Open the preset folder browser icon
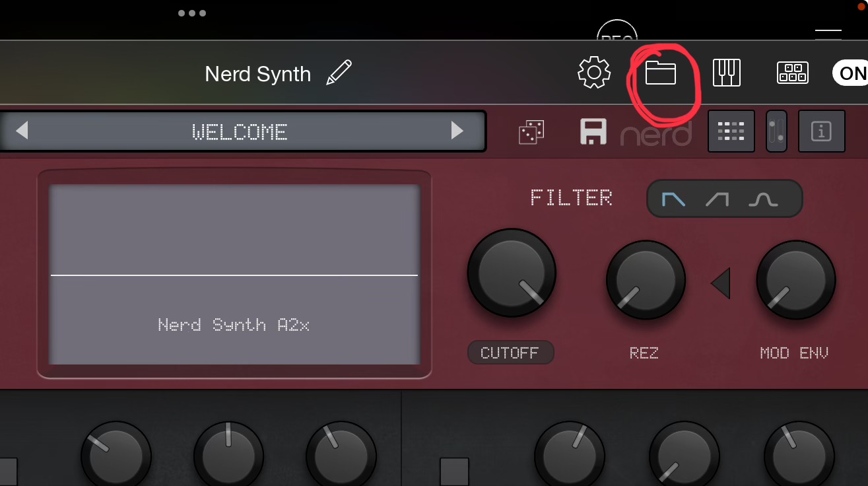Screen dimensions: 868x486 pos(660,73)
